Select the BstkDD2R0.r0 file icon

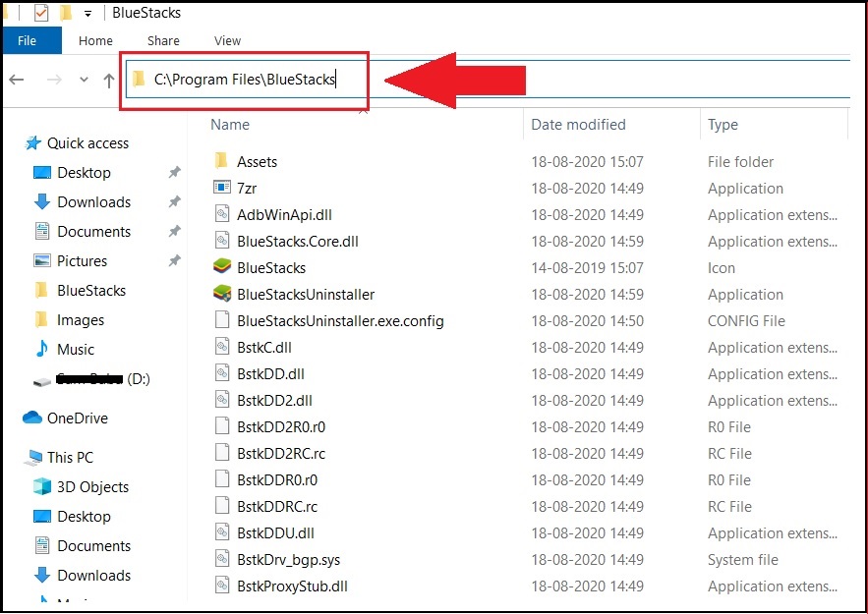coord(222,426)
